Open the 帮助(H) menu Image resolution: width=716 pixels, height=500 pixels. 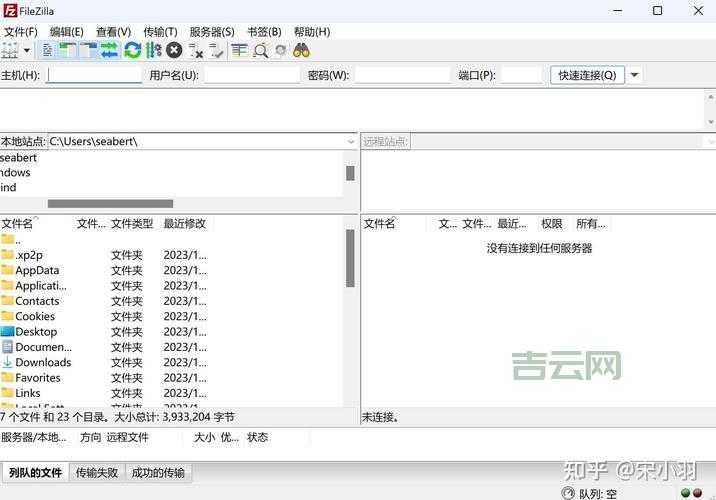point(312,32)
